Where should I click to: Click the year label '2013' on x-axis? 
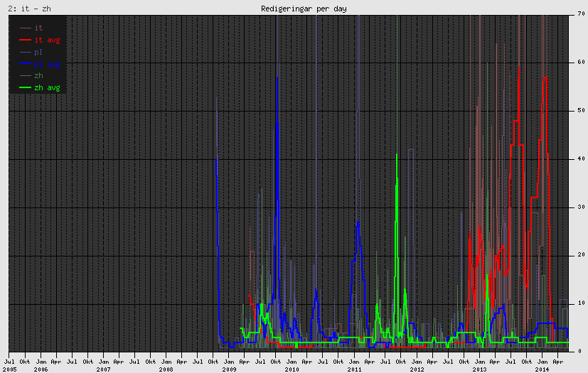pos(480,369)
